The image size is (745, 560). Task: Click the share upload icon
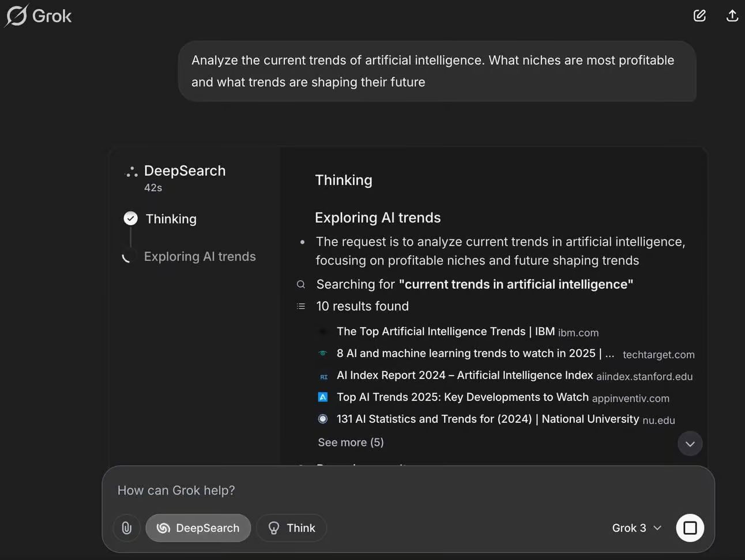coord(732,16)
